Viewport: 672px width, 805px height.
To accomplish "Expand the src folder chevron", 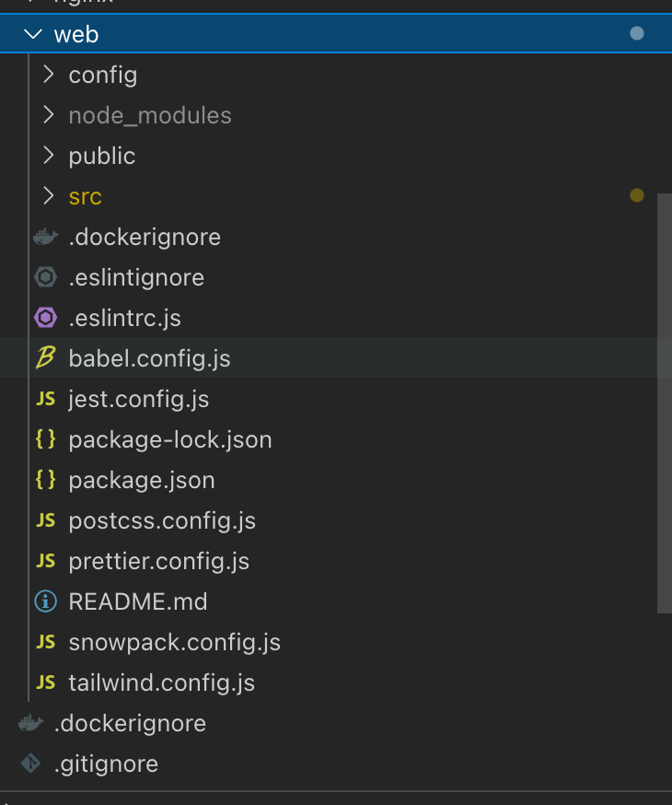I will (48, 195).
